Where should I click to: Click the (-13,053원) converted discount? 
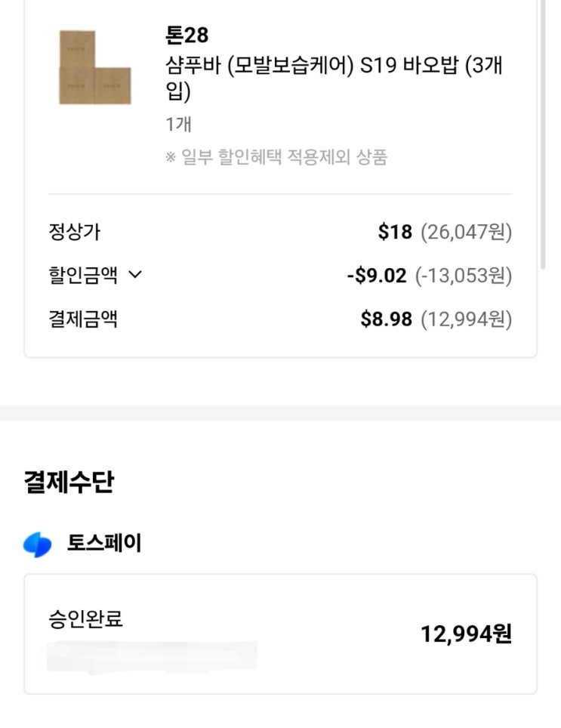click(x=464, y=276)
